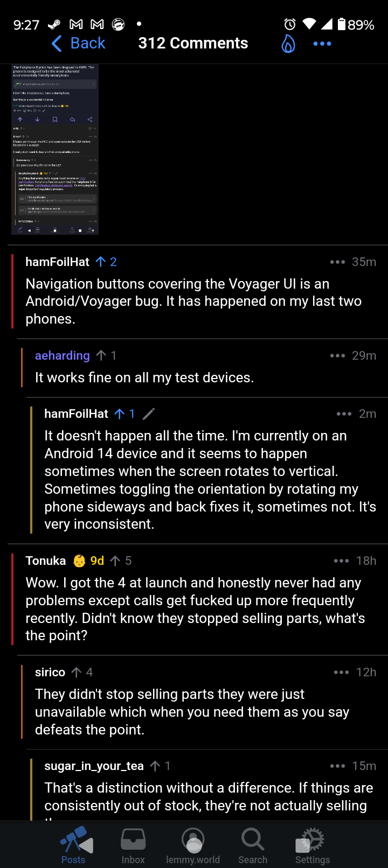Upvote sirico's comment arrow
Screen dimensions: 388x868
[x=77, y=673]
